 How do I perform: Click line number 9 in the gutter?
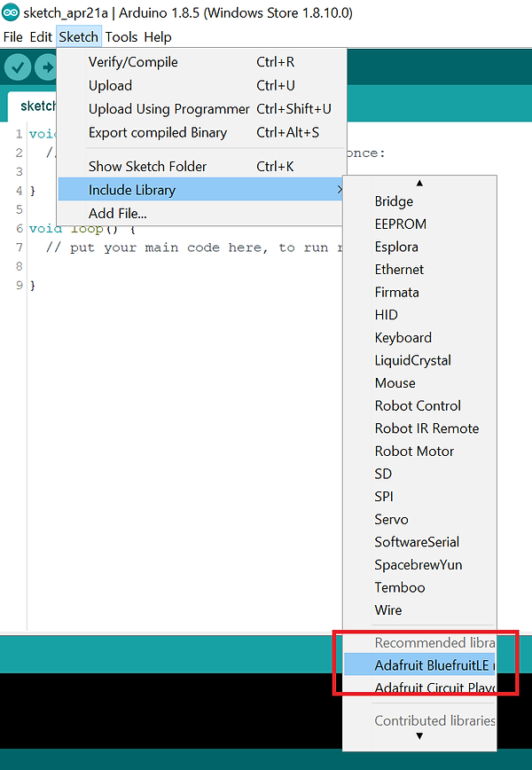[x=20, y=286]
